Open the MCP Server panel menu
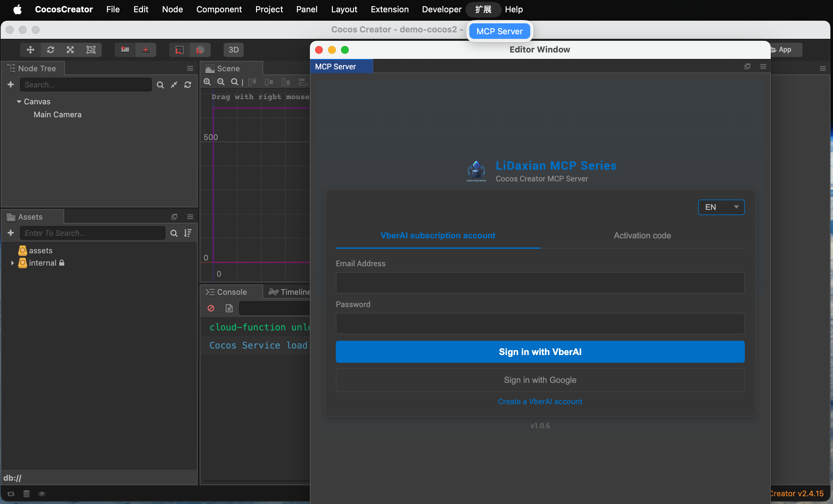The image size is (833, 504). (x=763, y=66)
